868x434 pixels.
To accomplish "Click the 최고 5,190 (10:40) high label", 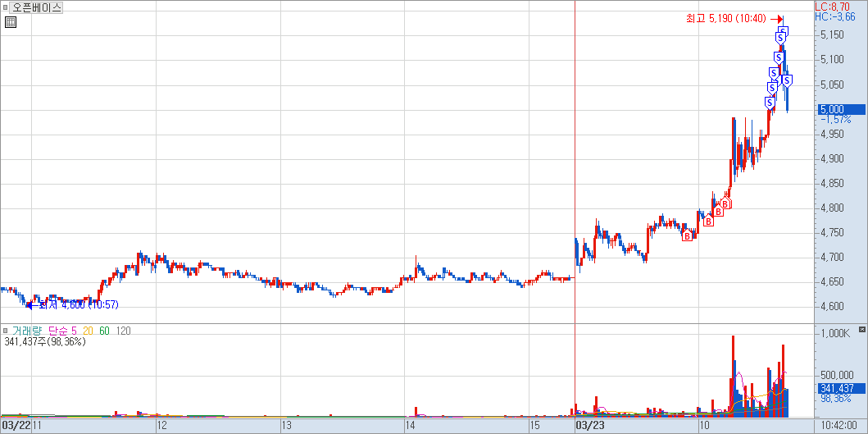I will pyautogui.click(x=725, y=19).
